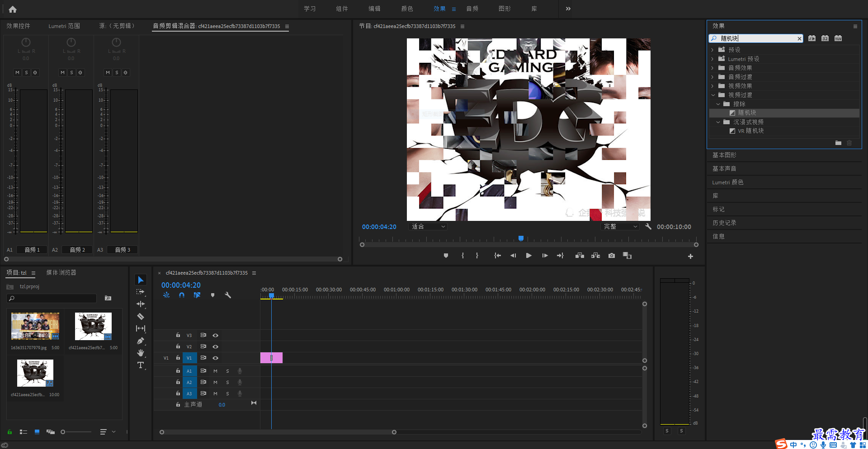
Task: Select the Pen tool
Action: 141,341
